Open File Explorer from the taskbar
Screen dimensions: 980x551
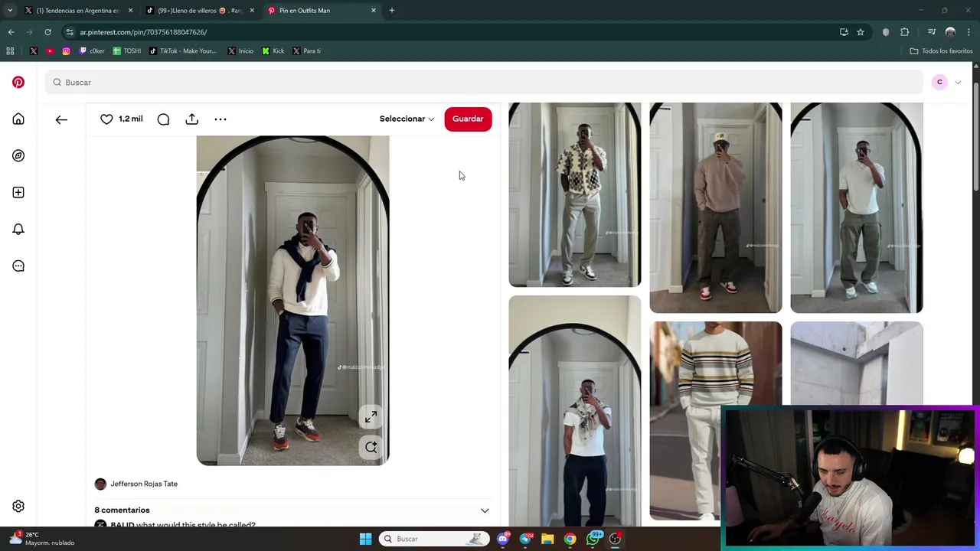coord(547,539)
